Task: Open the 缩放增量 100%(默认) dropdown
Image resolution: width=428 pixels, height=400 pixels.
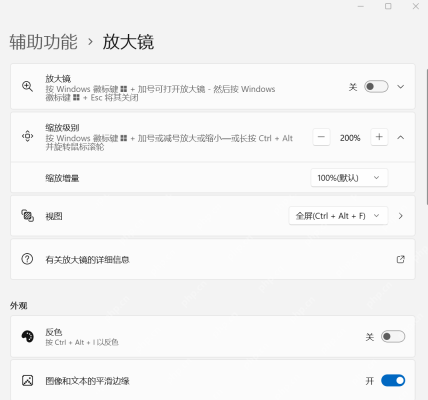Action: pos(349,178)
